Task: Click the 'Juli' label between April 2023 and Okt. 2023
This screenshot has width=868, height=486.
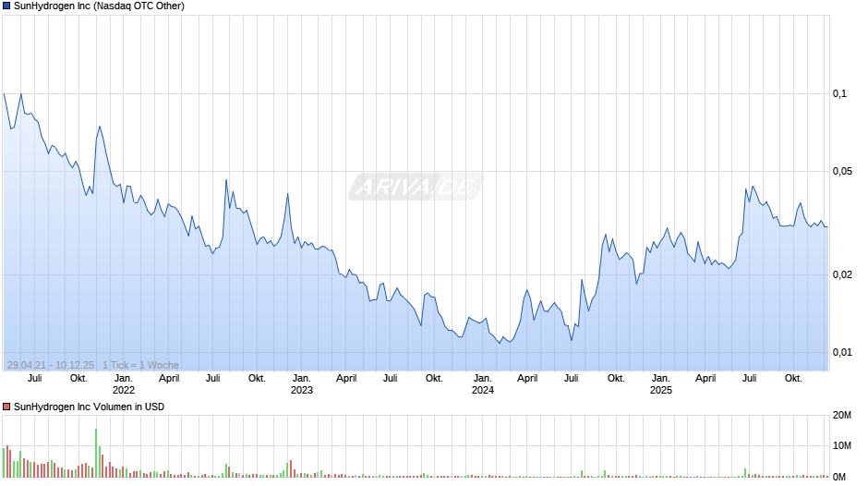Action: [391, 378]
